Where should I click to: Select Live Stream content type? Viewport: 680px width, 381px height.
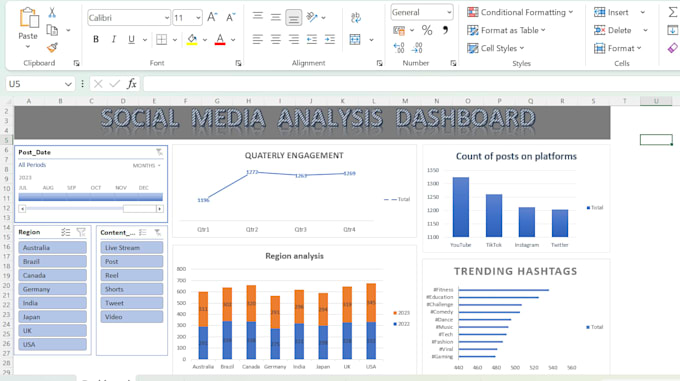point(132,247)
